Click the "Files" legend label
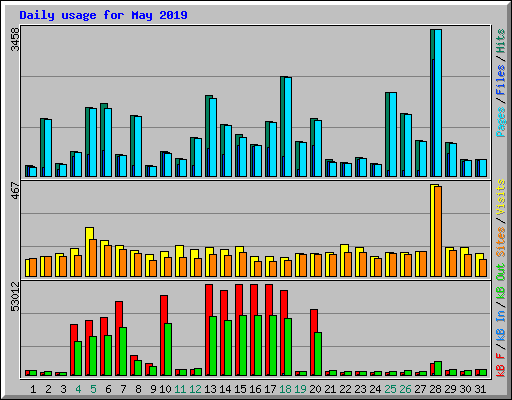512x400 pixels. (x=500, y=80)
